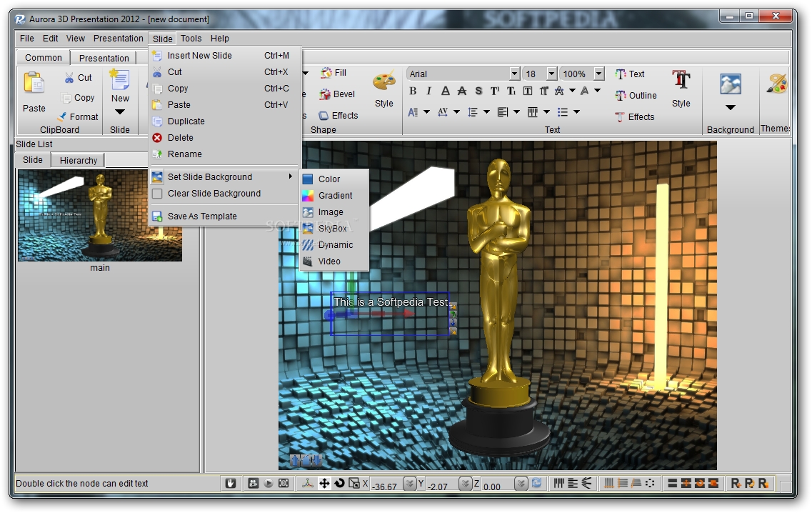Click the Y coordinate field showing -2.07

(441, 486)
